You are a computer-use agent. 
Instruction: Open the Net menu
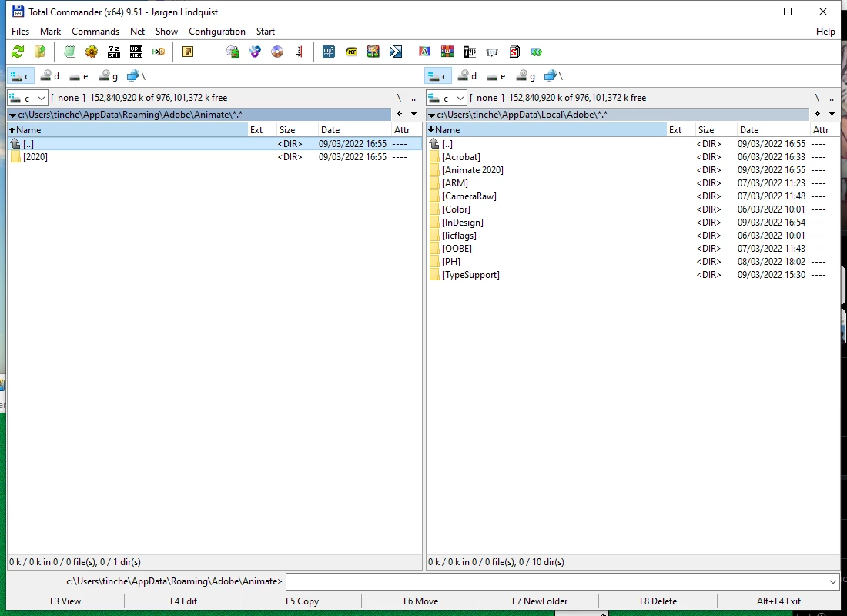coord(137,32)
